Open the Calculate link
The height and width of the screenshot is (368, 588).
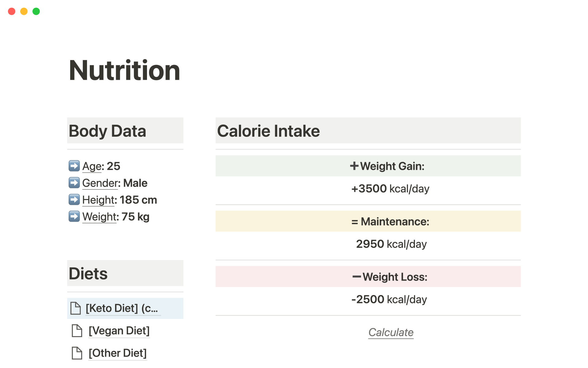point(391,332)
